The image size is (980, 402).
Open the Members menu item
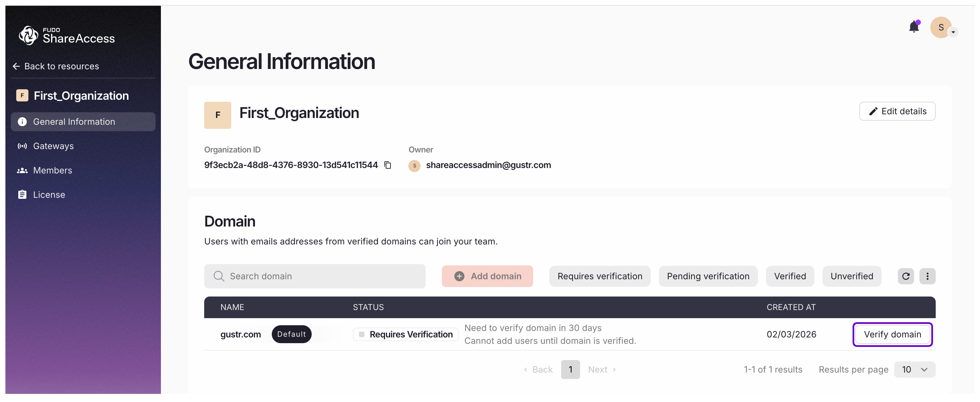[x=52, y=170]
